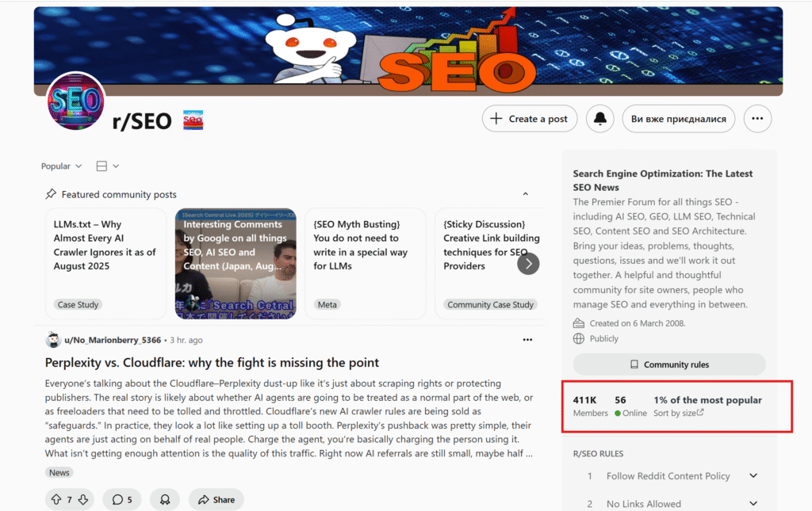Click the Publicly visibility label
812x511 pixels.
[x=603, y=339]
